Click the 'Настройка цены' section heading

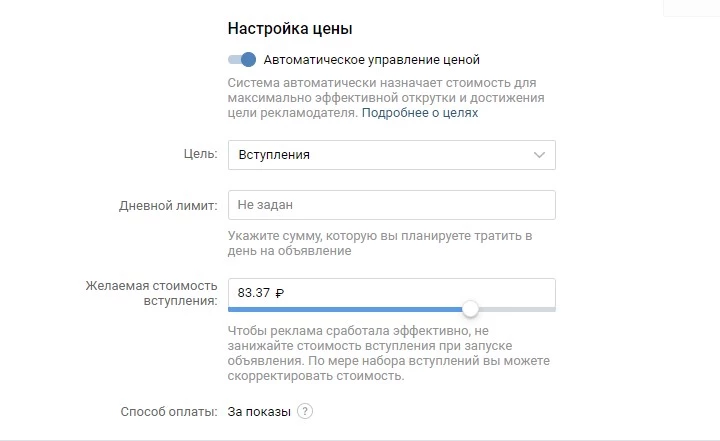[x=290, y=28]
